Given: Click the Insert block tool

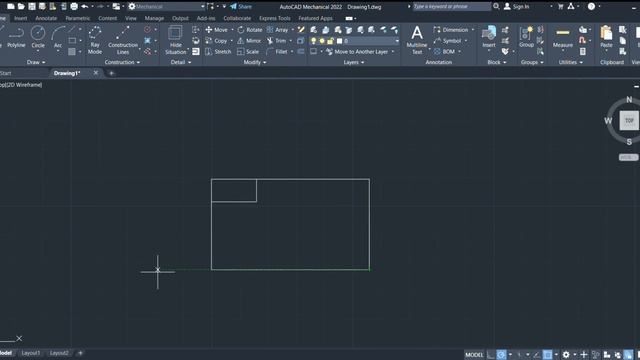Looking at the screenshot, I should click(489, 37).
